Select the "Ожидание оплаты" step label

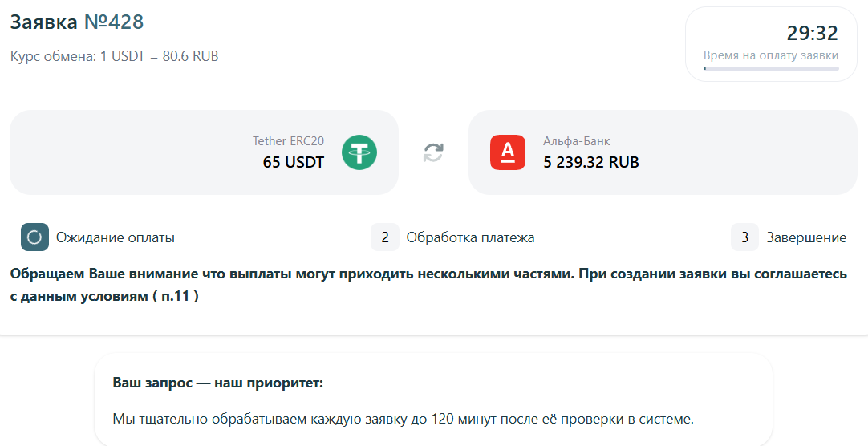pyautogui.click(x=116, y=237)
